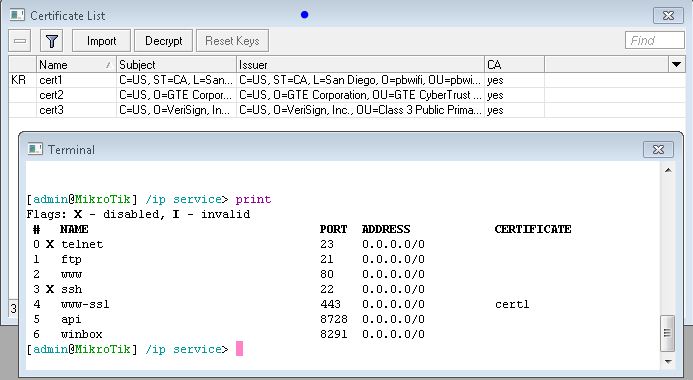Click cert3 subject cell
The width and height of the screenshot is (693, 380).
pos(175,110)
